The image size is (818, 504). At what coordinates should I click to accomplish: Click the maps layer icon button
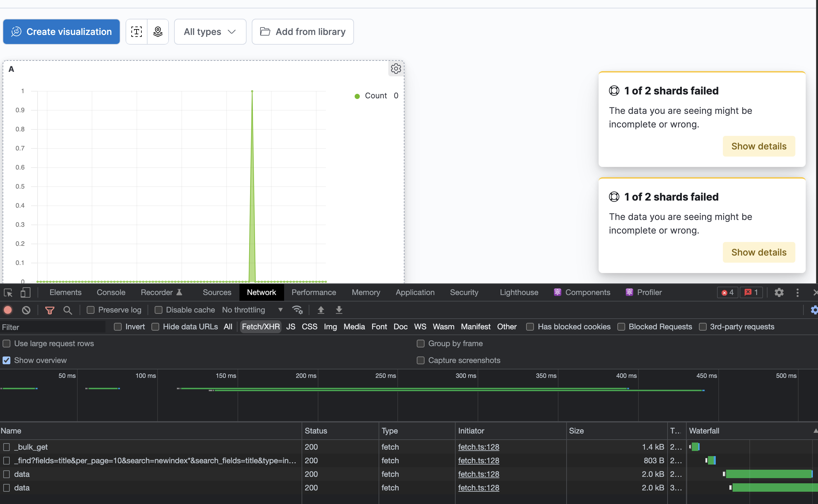tap(158, 32)
